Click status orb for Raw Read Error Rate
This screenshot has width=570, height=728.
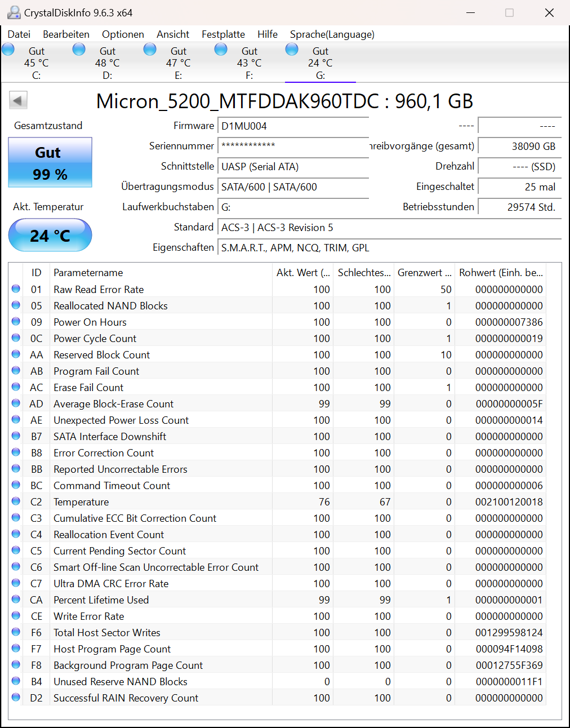[x=16, y=289]
